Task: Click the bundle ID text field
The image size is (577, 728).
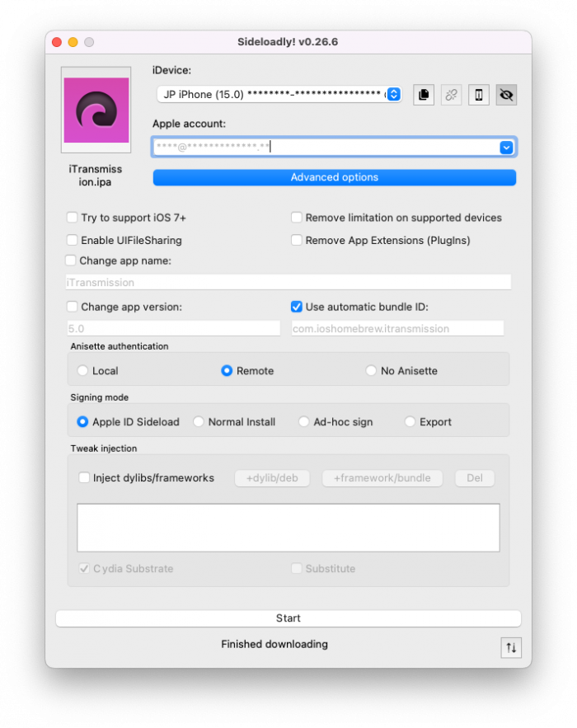Action: pos(397,328)
